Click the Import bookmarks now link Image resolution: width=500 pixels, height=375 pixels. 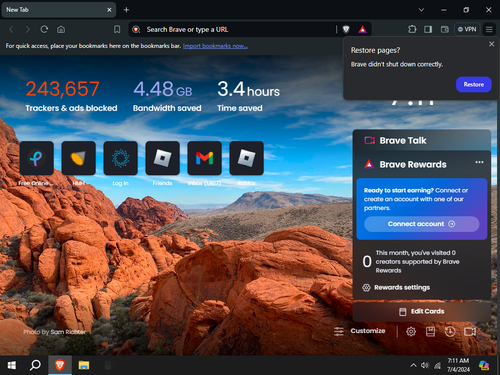tap(215, 46)
